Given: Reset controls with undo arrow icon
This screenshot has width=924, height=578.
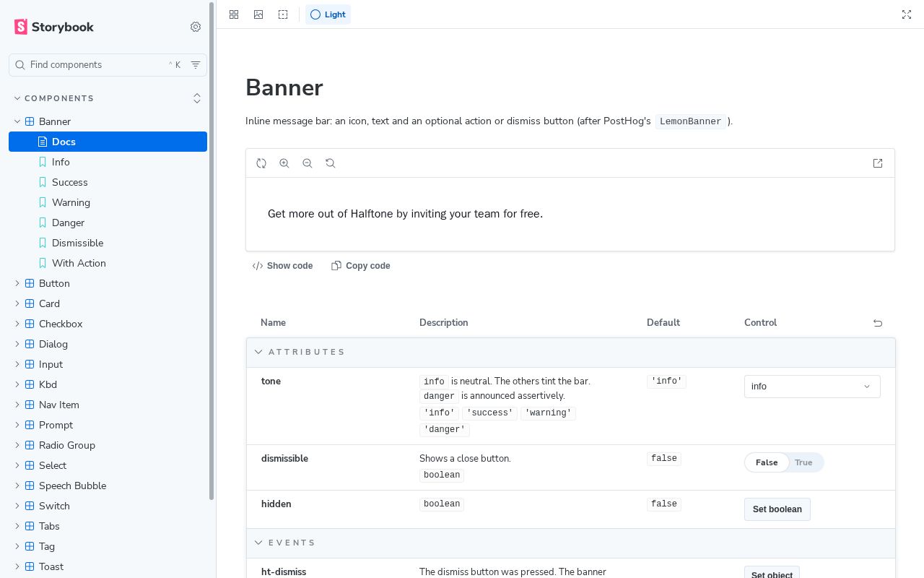Looking at the screenshot, I should pyautogui.click(x=878, y=323).
